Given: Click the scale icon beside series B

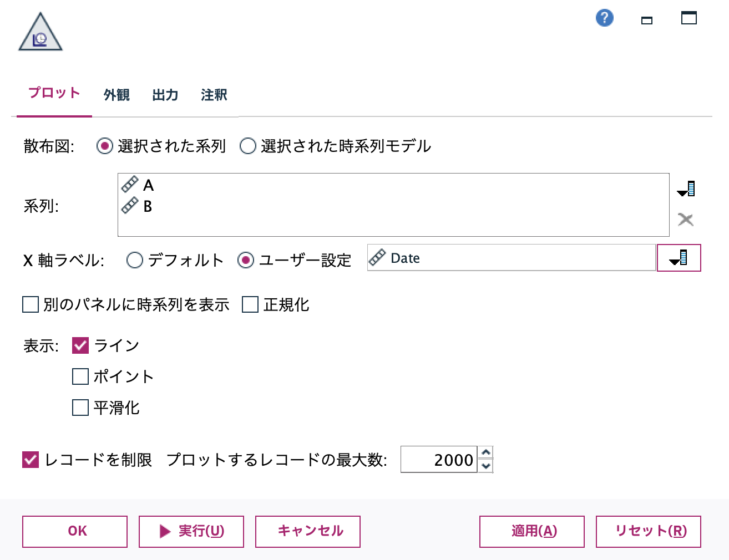Looking at the screenshot, I should [129, 205].
